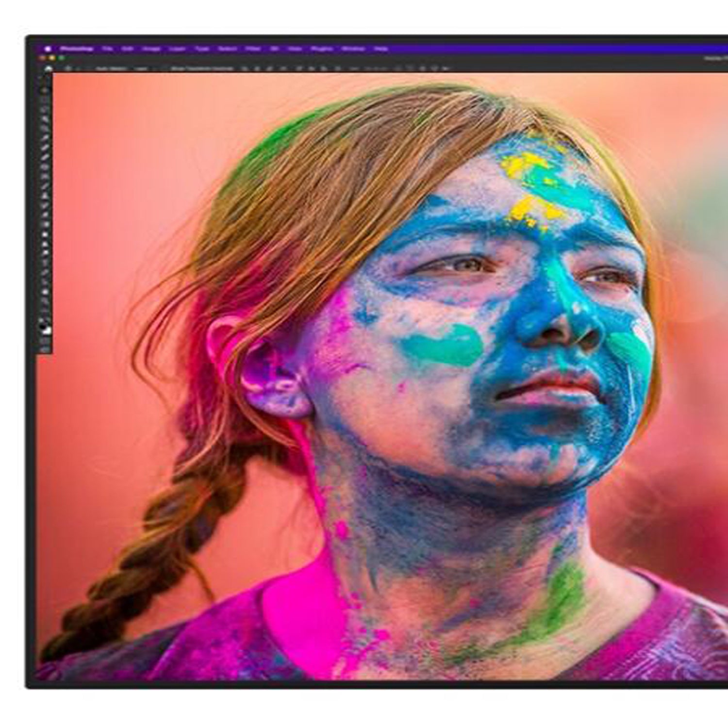Viewport: 728px width, 728px height.
Task: Select the Move tool in the toolbar
Action: tap(45, 90)
